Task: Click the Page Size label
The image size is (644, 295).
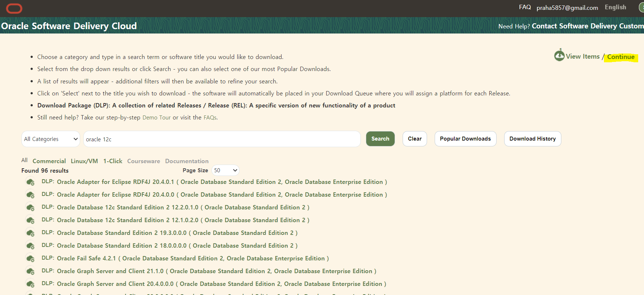Action: [195, 170]
